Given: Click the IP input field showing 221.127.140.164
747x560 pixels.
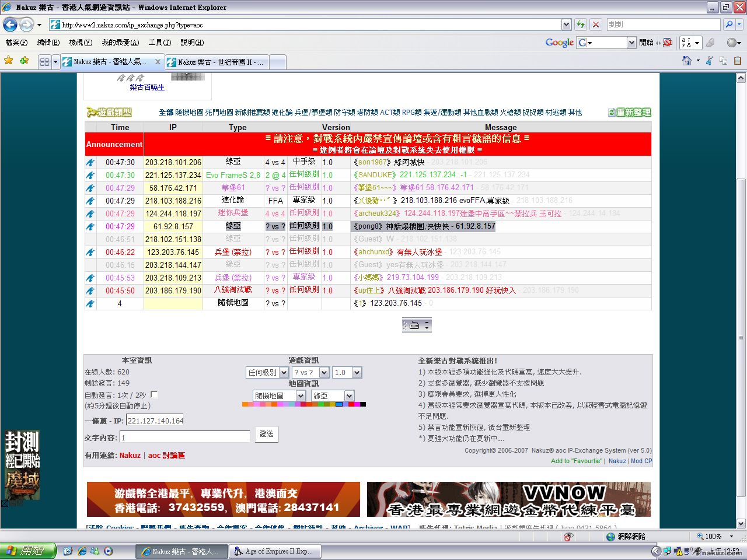Looking at the screenshot, I should (x=155, y=421).
